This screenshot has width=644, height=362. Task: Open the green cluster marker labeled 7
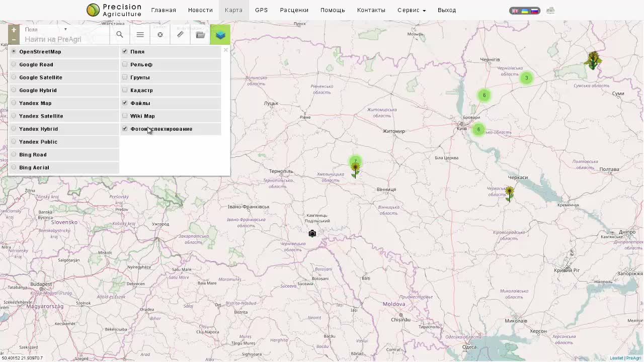coord(356,161)
